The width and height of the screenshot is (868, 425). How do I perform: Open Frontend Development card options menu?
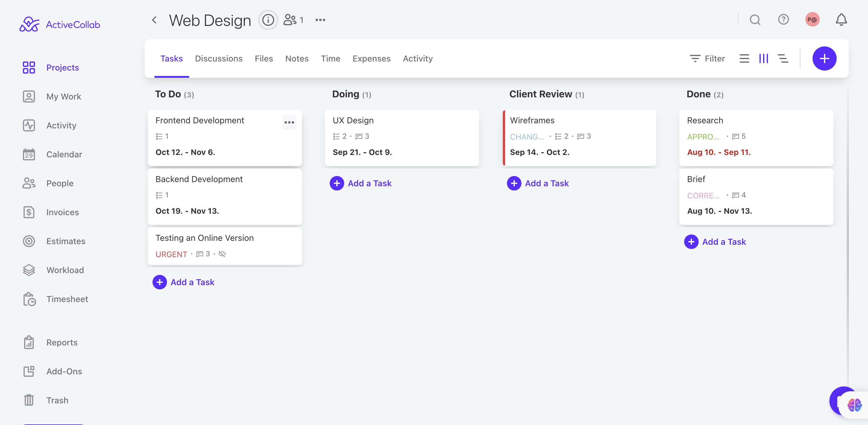[289, 122]
